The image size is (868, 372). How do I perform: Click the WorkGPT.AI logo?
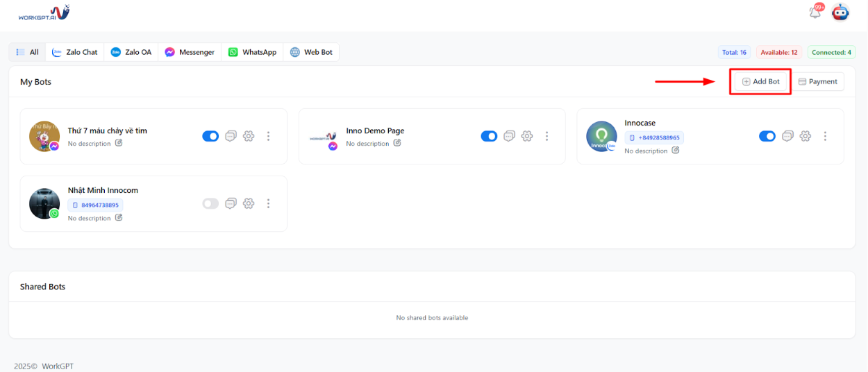[x=44, y=12]
